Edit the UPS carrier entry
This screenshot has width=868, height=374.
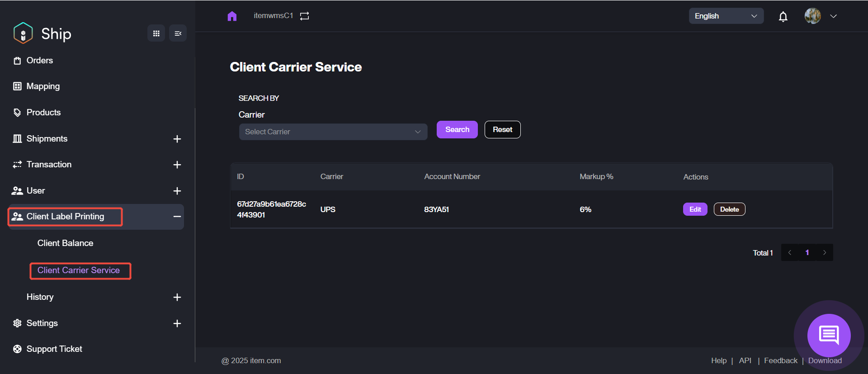click(695, 209)
